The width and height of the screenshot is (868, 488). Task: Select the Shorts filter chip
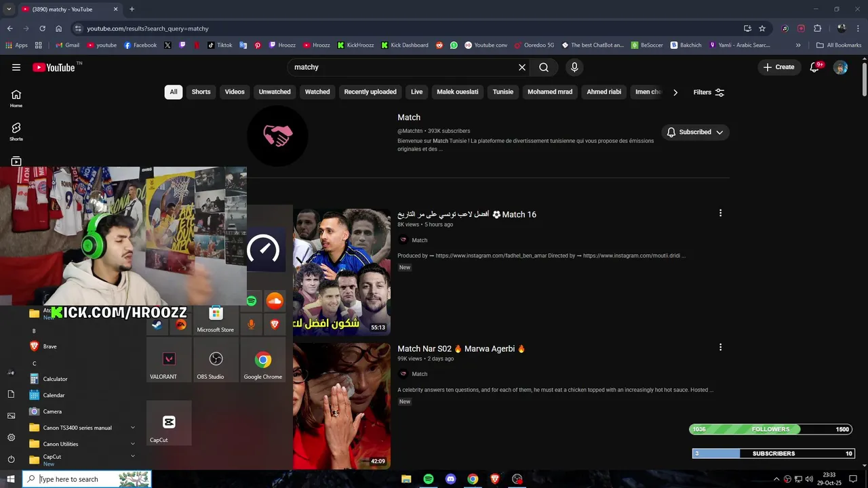pos(201,92)
